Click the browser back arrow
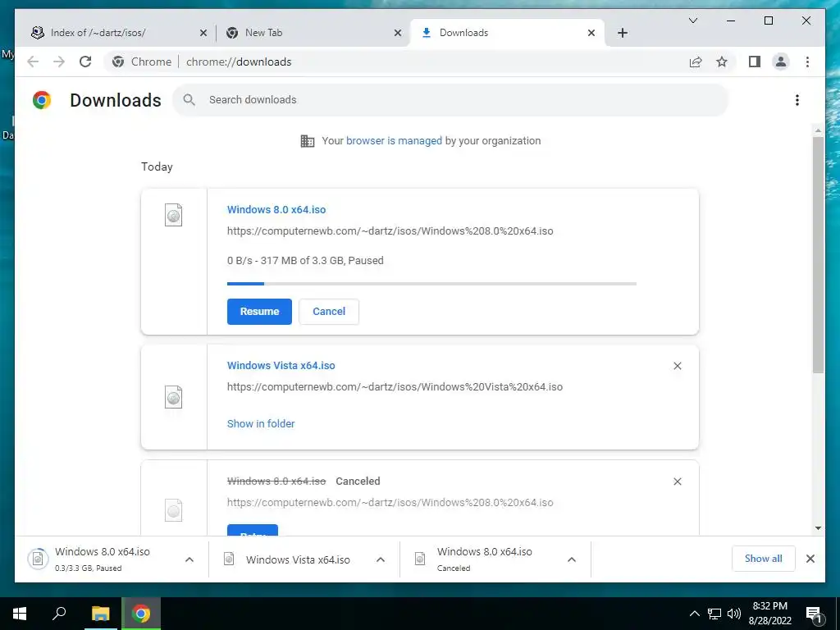The width and height of the screenshot is (840, 630). pos(33,62)
